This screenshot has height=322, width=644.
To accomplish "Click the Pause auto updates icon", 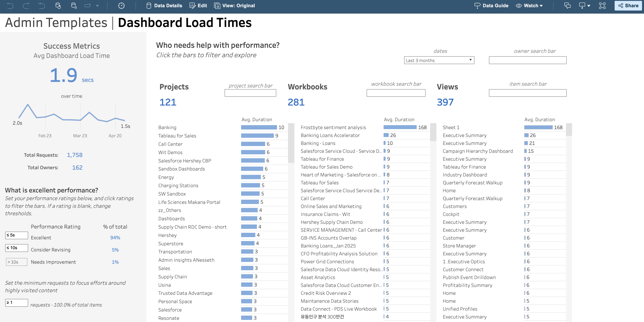I will click(x=74, y=5).
